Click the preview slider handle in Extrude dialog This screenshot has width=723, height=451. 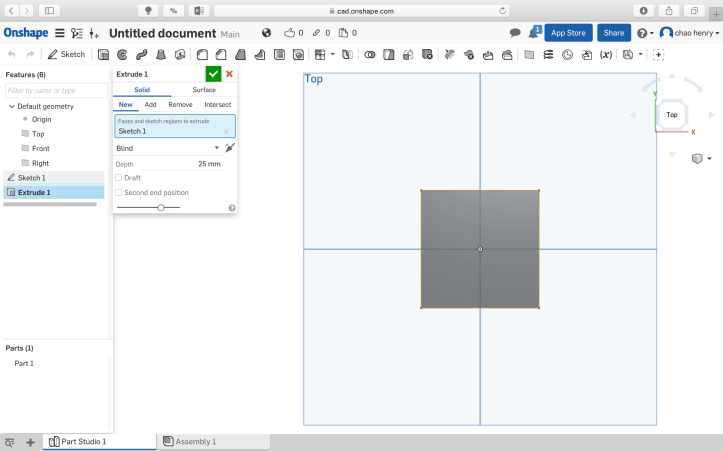(x=161, y=207)
